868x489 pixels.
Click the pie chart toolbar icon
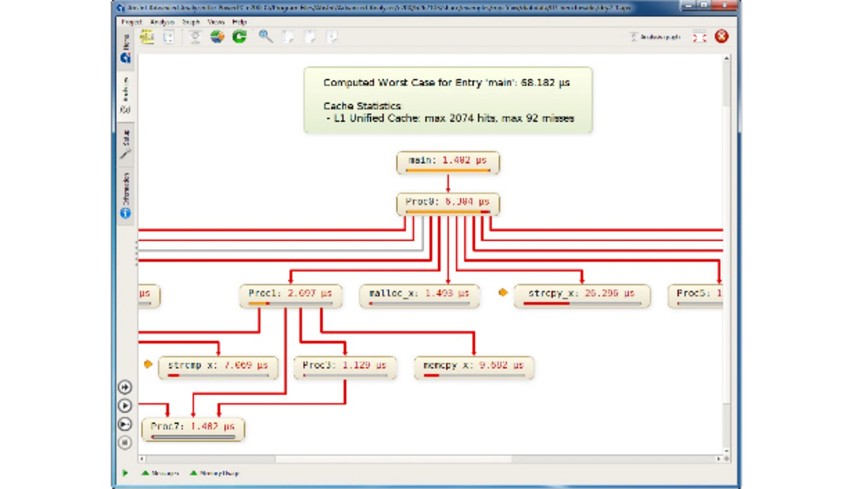[217, 37]
